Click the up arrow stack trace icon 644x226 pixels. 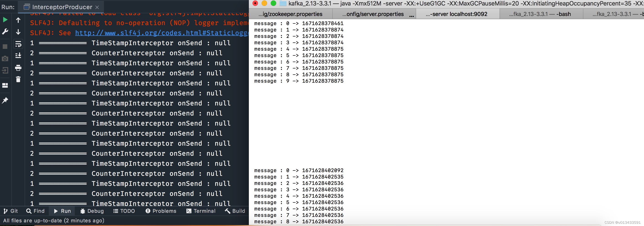pos(18,20)
